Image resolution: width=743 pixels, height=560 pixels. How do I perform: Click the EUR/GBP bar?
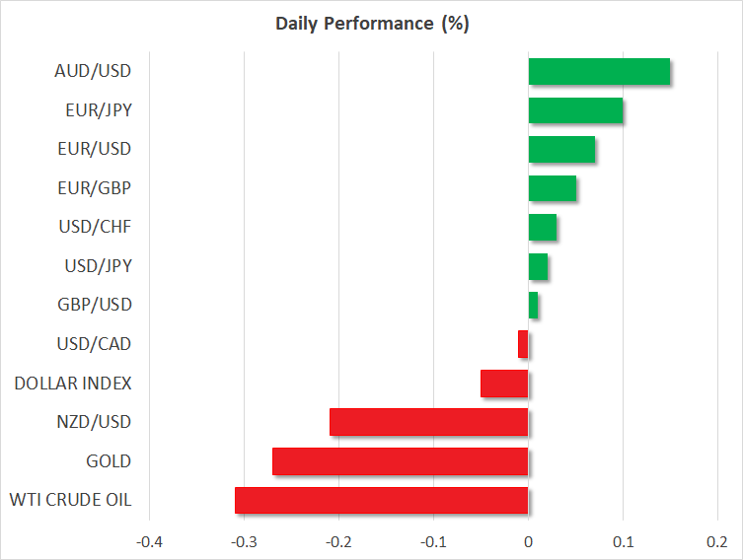click(552, 187)
